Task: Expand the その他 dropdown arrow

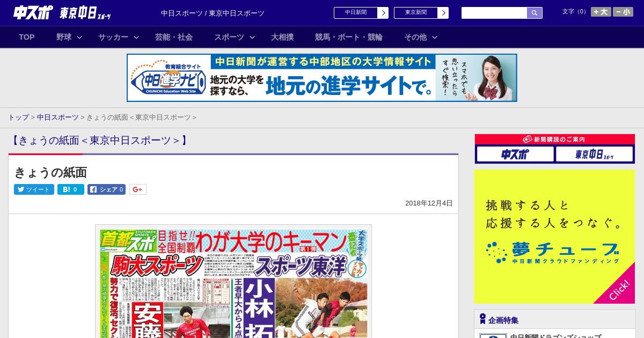Action: (435, 37)
